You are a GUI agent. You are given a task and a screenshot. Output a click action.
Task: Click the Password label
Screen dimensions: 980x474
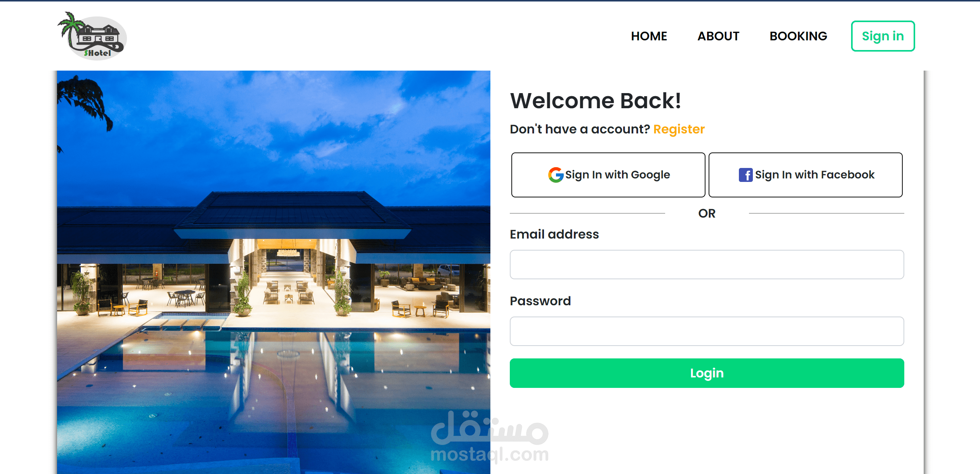tap(540, 301)
